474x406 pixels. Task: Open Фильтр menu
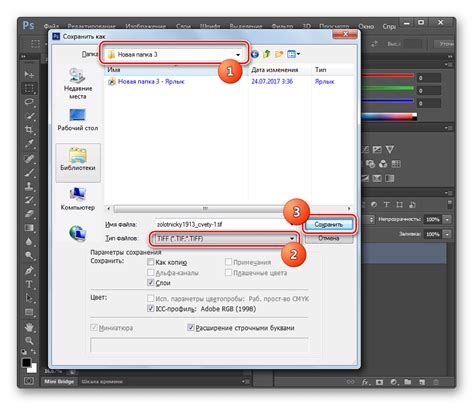click(282, 26)
